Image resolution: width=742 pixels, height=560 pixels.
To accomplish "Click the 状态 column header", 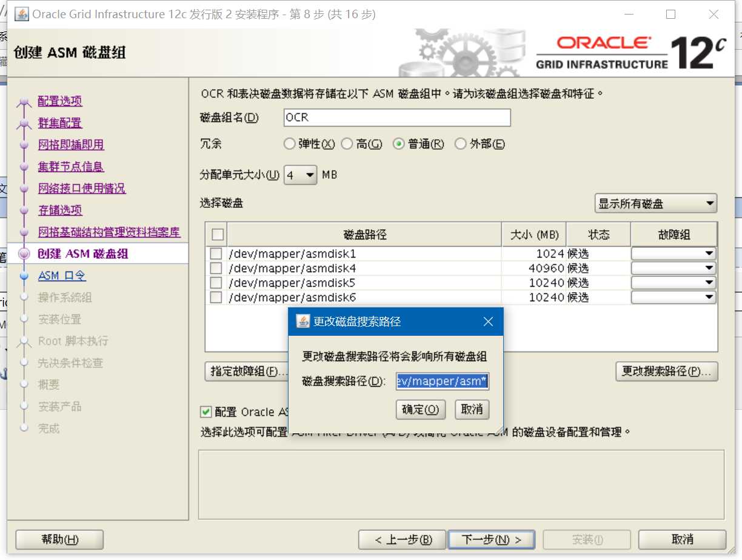I will pos(598,235).
